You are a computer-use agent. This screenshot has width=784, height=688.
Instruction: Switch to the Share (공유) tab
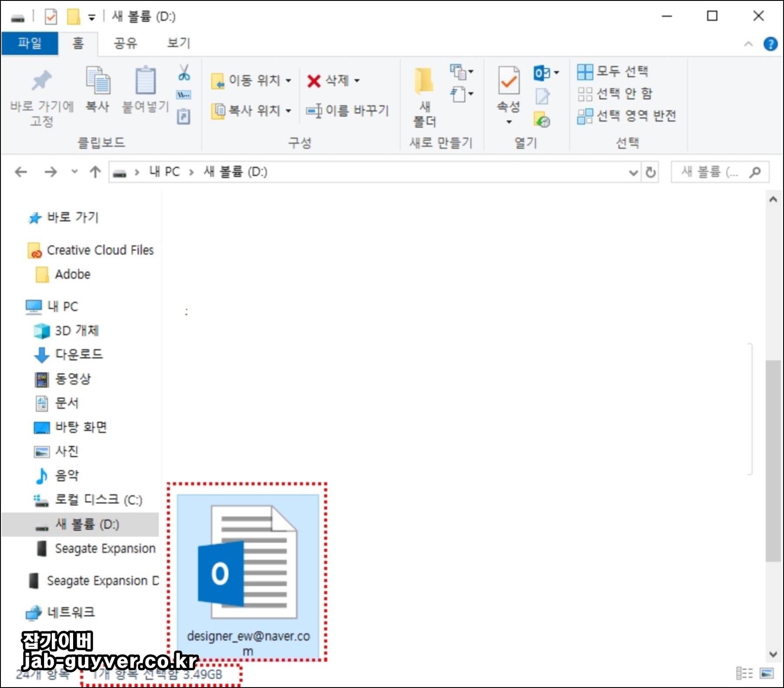(125, 43)
